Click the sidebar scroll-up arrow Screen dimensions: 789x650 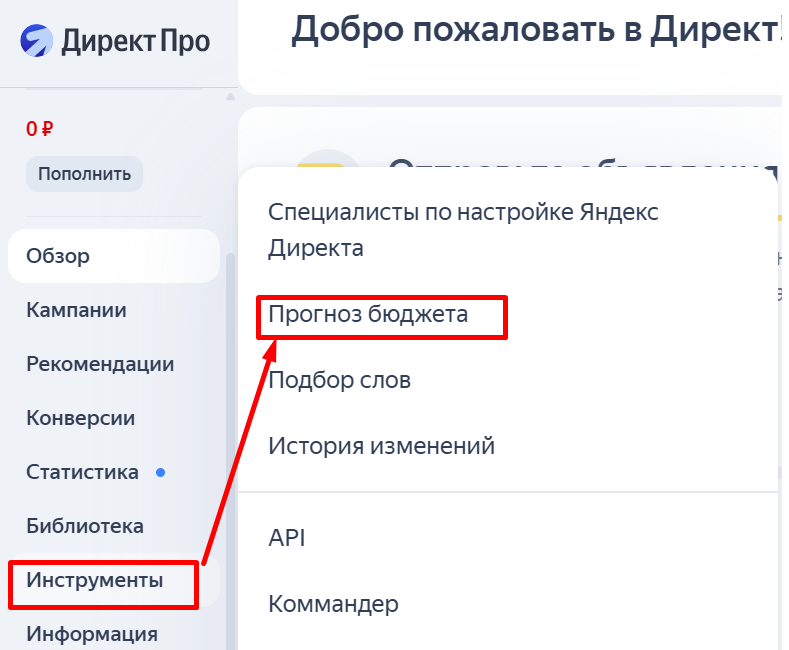(x=231, y=97)
